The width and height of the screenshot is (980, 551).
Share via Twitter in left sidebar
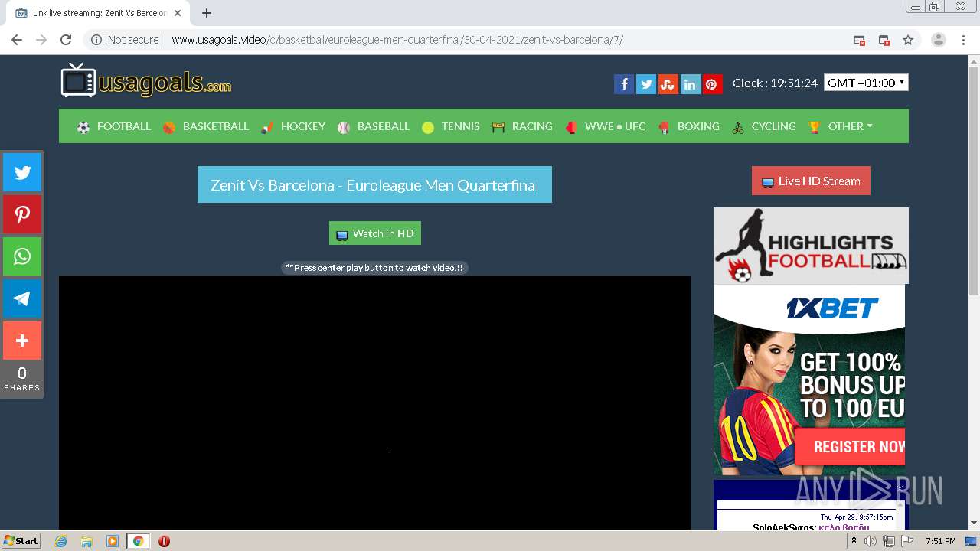click(22, 172)
